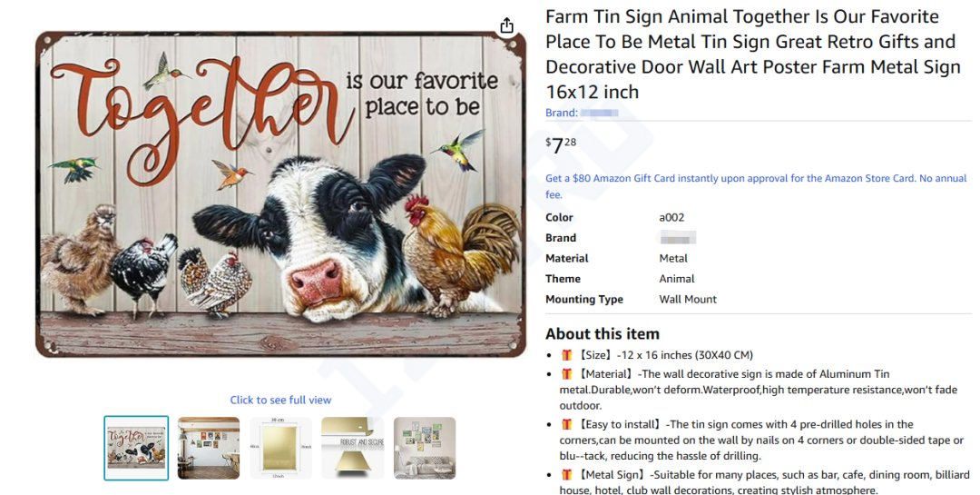This screenshot has width=980, height=495.
Task: Show the Robust and Secure thumbnail
Action: point(353,448)
